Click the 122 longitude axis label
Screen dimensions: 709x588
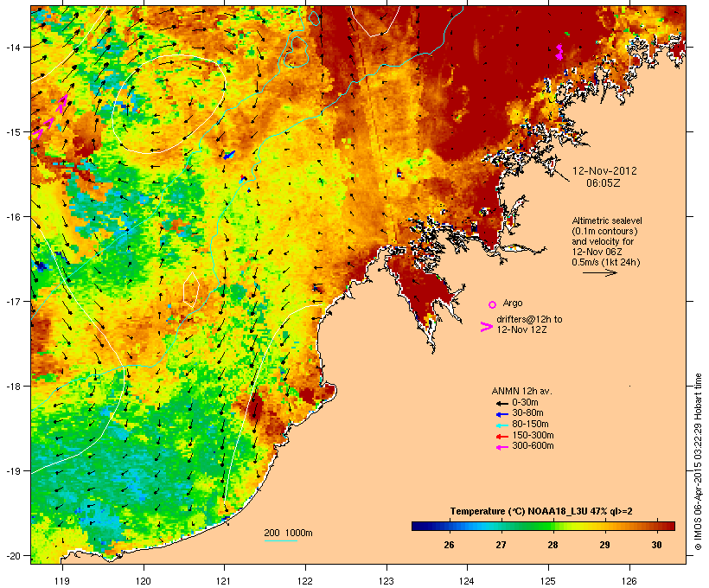coord(305,581)
